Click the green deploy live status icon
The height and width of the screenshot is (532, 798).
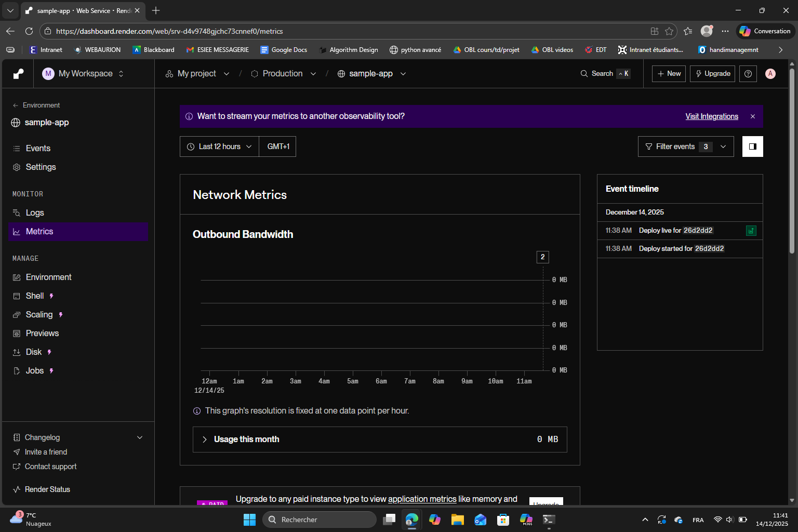click(751, 231)
